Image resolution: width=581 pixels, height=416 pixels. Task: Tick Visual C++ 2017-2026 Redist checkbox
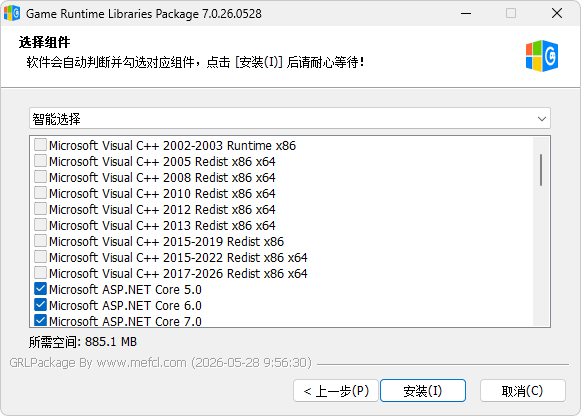tap(40, 273)
